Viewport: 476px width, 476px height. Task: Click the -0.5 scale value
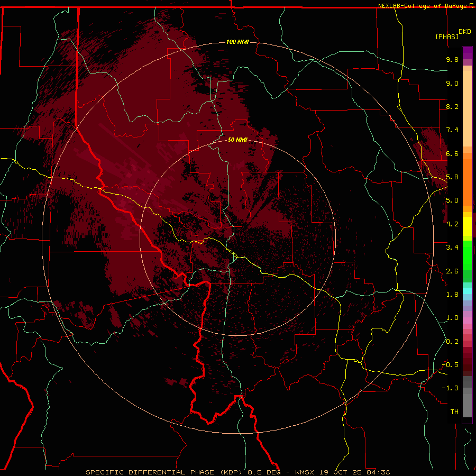point(451,365)
